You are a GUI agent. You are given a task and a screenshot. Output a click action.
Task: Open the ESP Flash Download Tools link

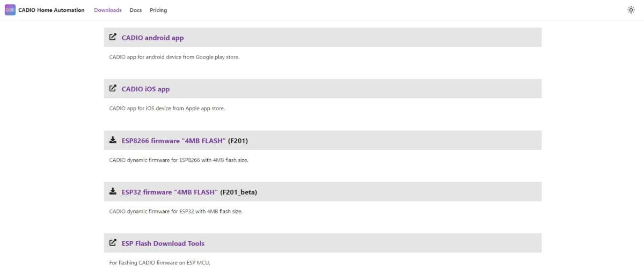pyautogui.click(x=163, y=244)
